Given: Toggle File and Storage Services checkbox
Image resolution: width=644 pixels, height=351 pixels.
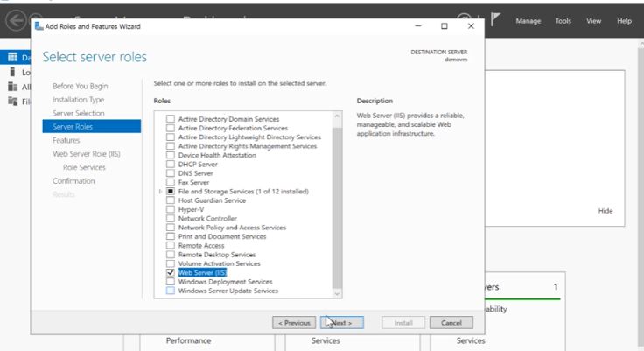Looking at the screenshot, I should tap(171, 191).
